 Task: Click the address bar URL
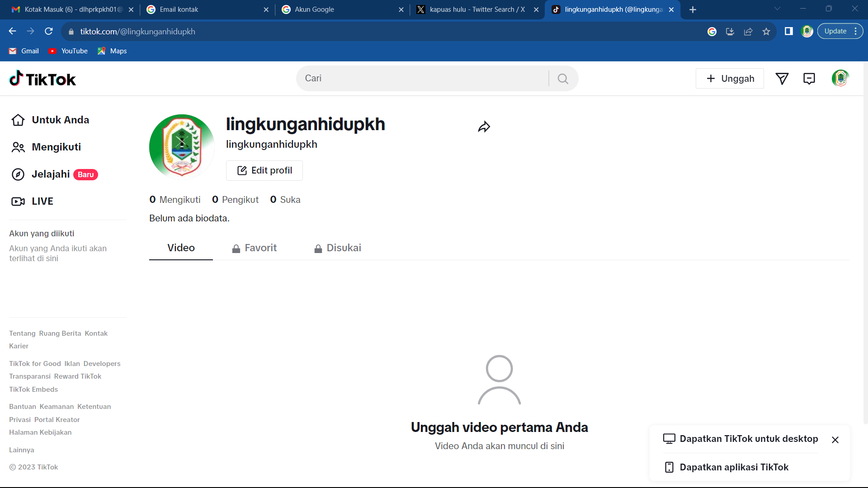137,32
